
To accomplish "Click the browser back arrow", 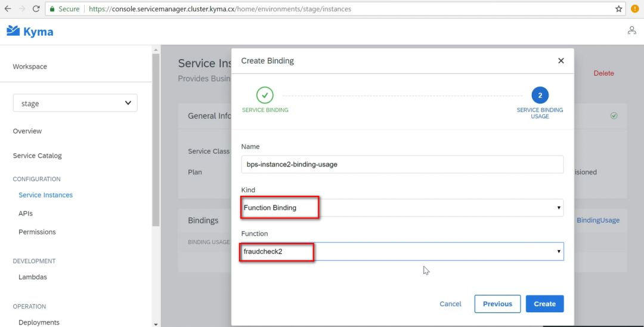I will tap(8, 9).
